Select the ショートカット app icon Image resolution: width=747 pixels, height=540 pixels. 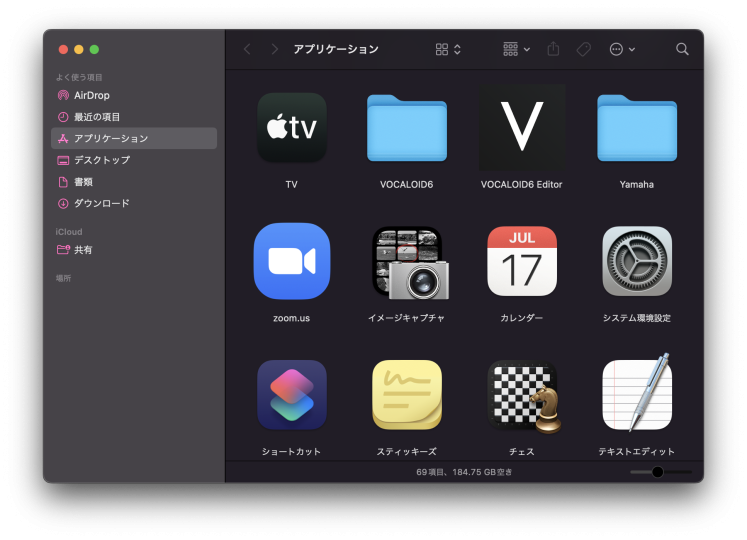292,395
